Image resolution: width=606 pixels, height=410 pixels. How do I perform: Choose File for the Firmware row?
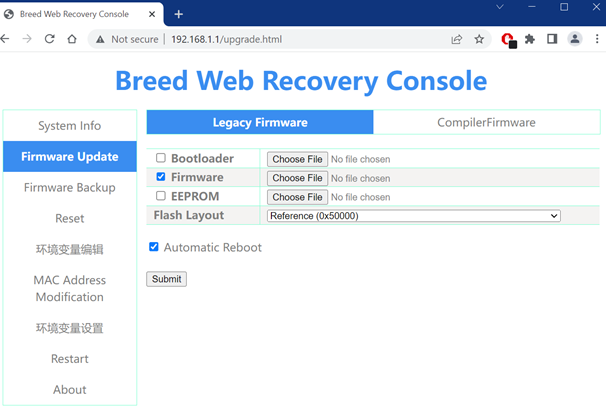click(x=297, y=178)
